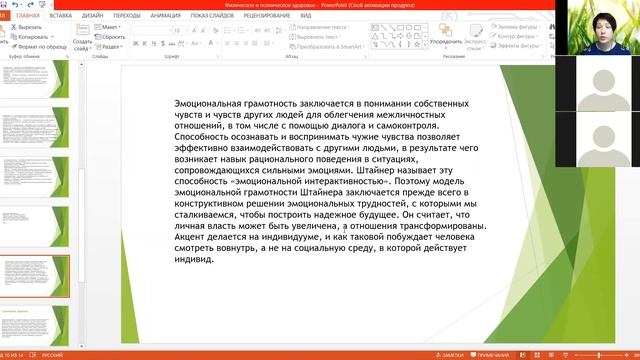
Task: Open font name combo box
Action: (152, 31)
